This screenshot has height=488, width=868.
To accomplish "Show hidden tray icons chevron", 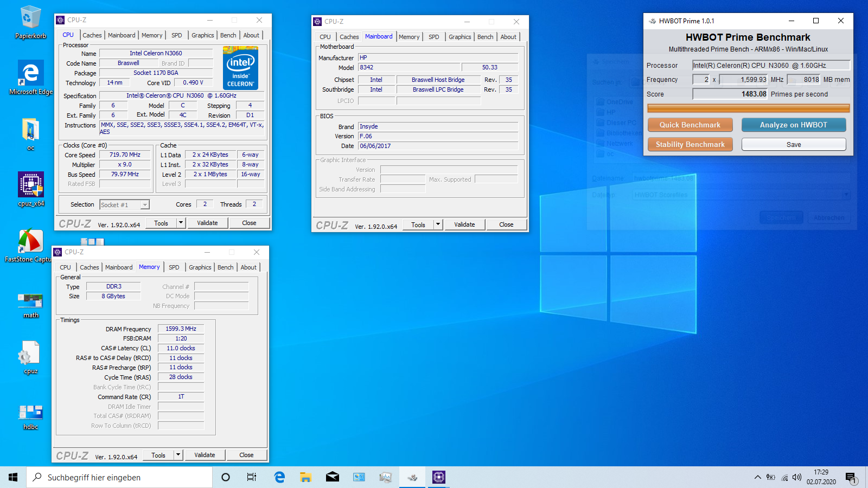I will (x=757, y=477).
